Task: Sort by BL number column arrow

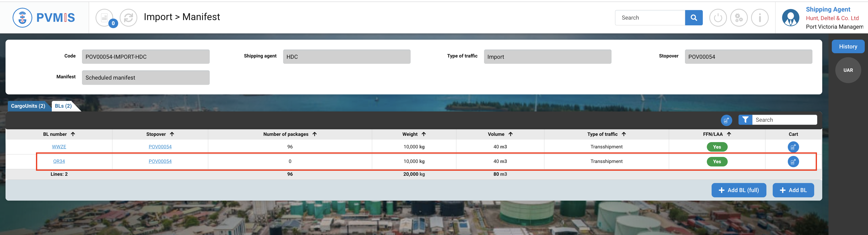Action: click(x=73, y=134)
